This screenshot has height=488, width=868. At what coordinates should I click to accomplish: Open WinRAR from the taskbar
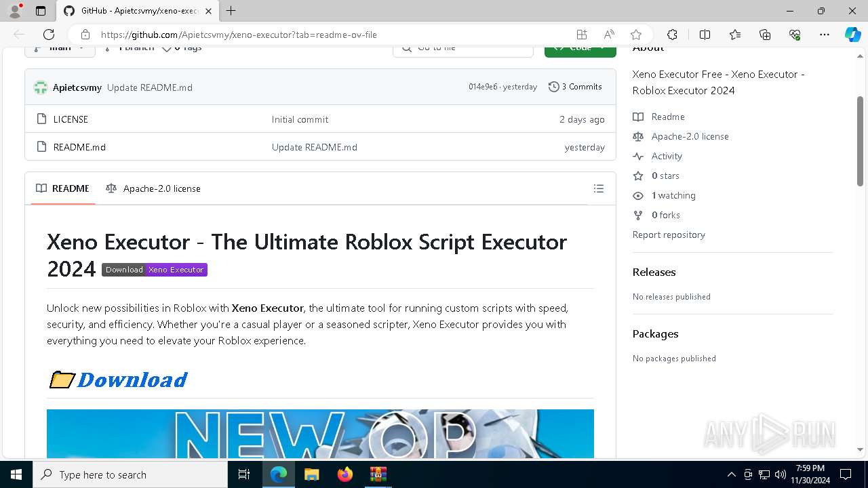click(378, 474)
